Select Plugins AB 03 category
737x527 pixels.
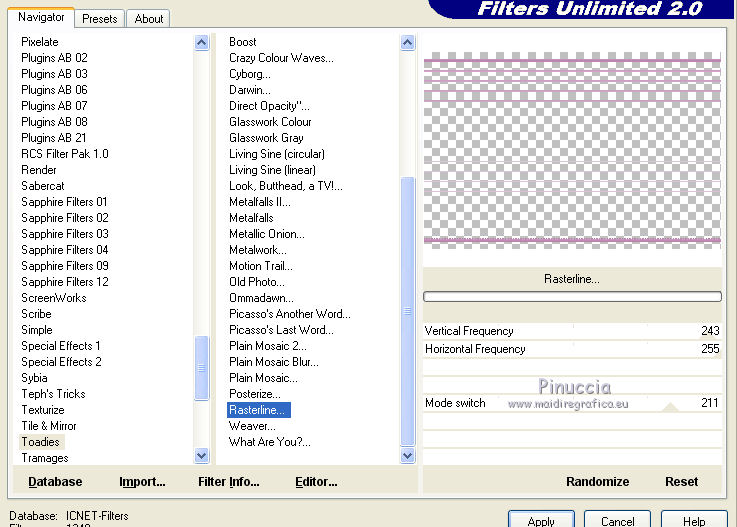(54, 74)
